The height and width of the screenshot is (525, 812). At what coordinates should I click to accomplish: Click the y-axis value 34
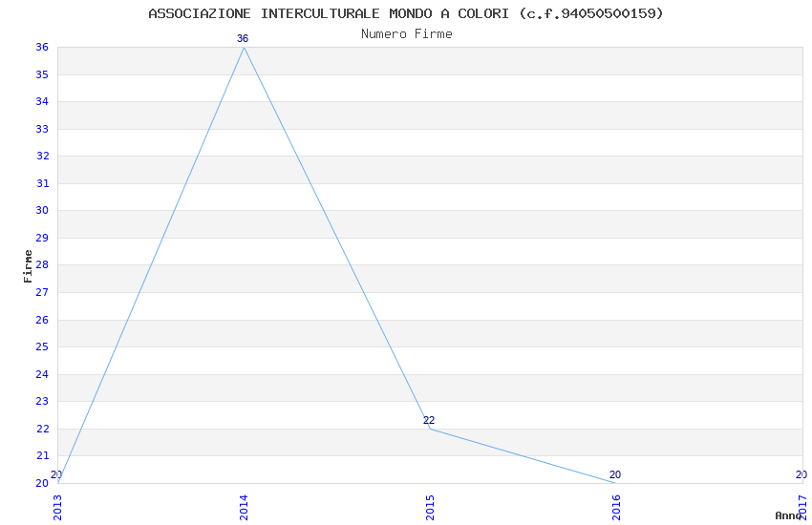42,101
